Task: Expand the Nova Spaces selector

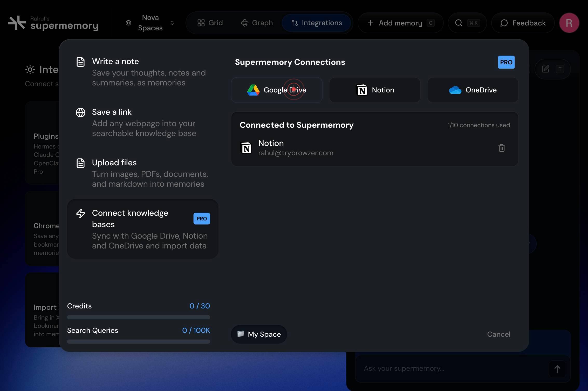Action: coord(150,23)
